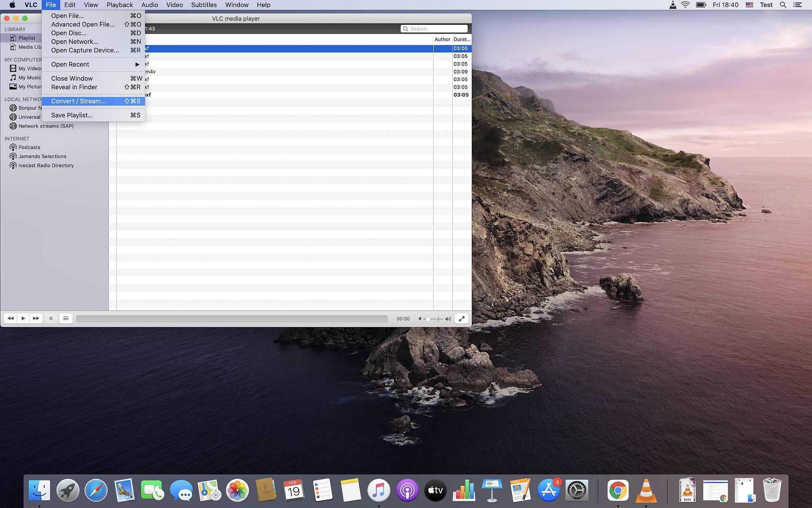Click VLC cone icon in Dock
This screenshot has width=812, height=508.
point(646,491)
